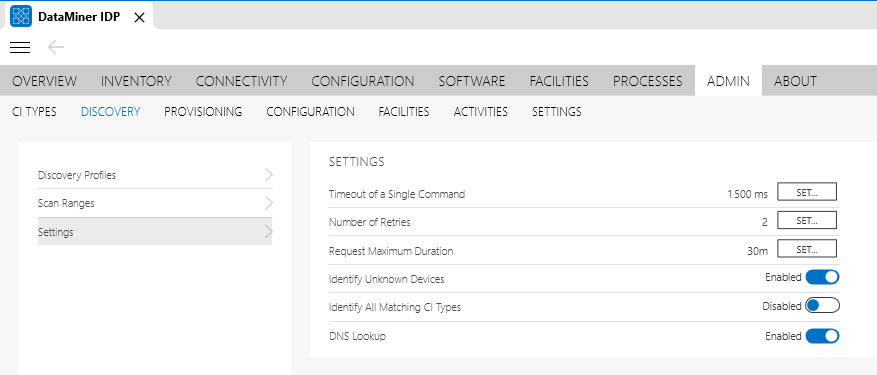Close the DataMiner IDP tab

140,17
